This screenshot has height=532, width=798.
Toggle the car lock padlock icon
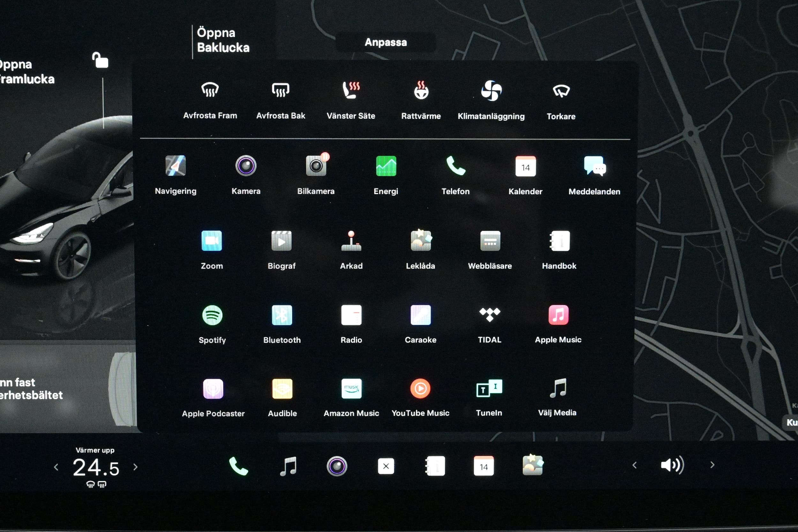(x=100, y=60)
